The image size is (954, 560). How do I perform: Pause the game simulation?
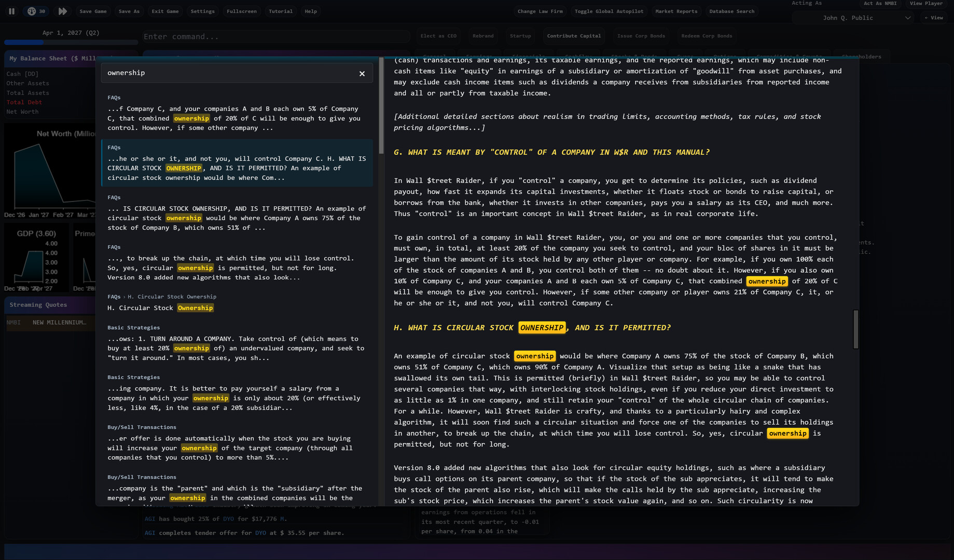tap(11, 11)
